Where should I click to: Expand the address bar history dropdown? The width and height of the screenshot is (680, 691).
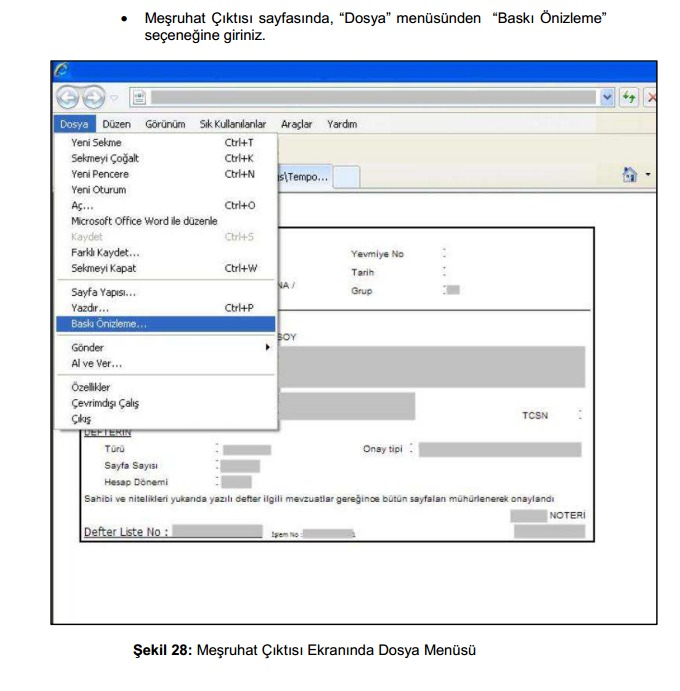pos(607,97)
